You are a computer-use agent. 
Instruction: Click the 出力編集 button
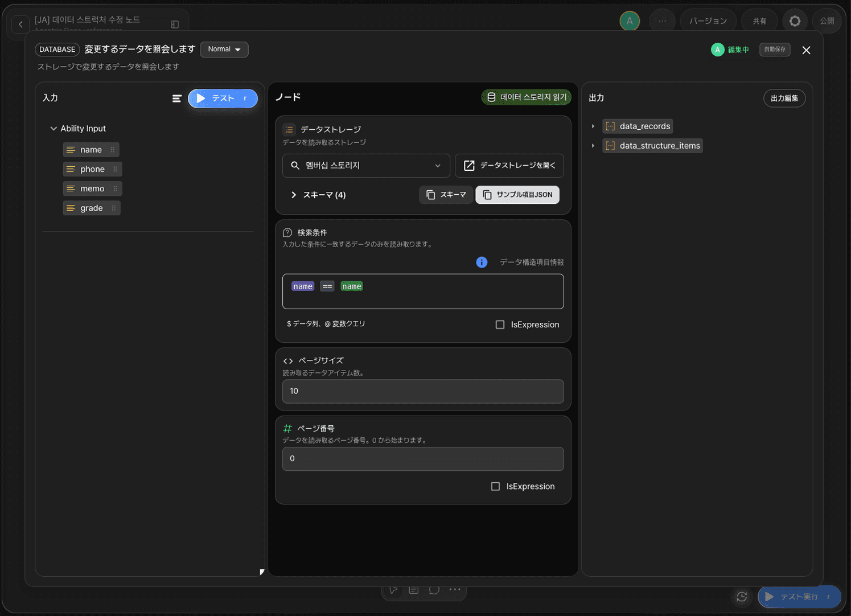click(784, 98)
